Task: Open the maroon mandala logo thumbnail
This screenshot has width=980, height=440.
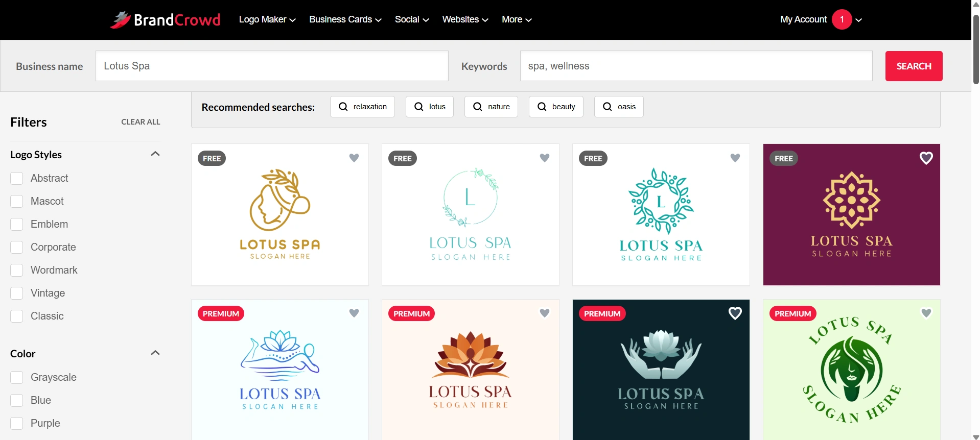Action: click(x=852, y=215)
